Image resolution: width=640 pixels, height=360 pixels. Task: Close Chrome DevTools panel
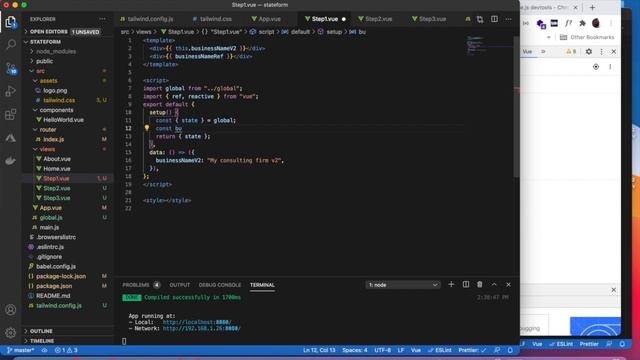(613, 52)
